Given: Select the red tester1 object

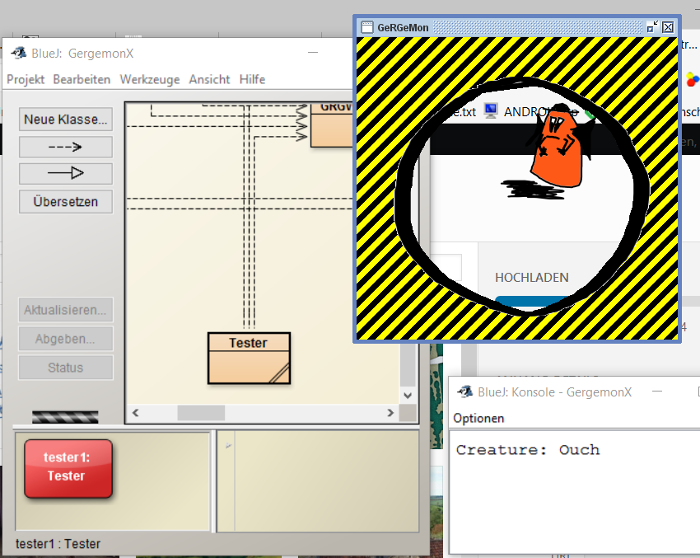Looking at the screenshot, I should tap(68, 467).
